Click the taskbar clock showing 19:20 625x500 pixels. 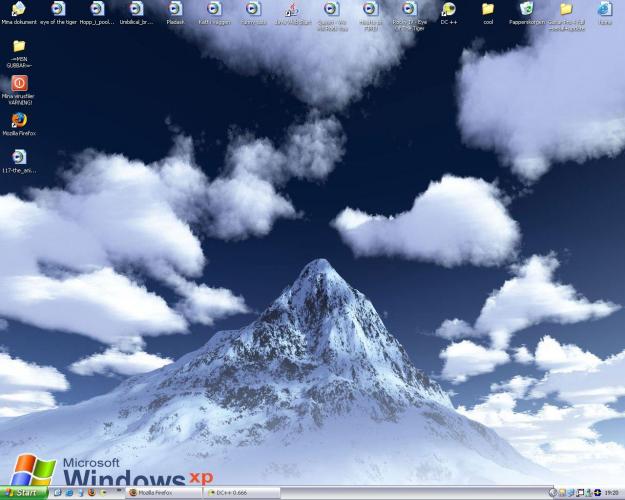611,493
